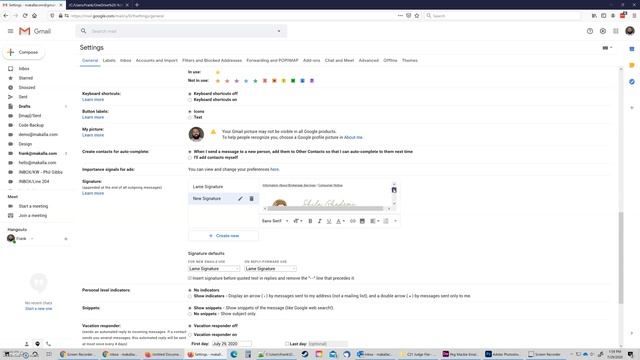
Task: Select Icons for button labels
Action: pyautogui.click(x=190, y=111)
